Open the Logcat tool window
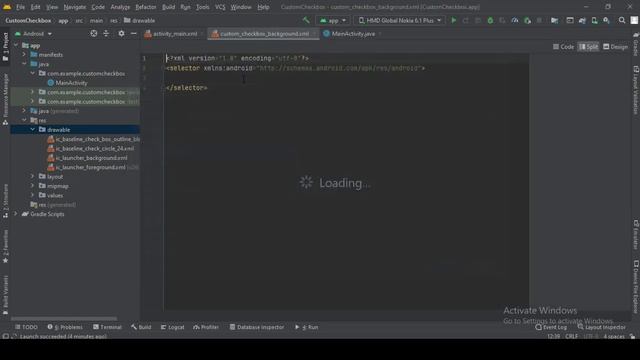The width and height of the screenshot is (640, 360). pyautogui.click(x=172, y=327)
